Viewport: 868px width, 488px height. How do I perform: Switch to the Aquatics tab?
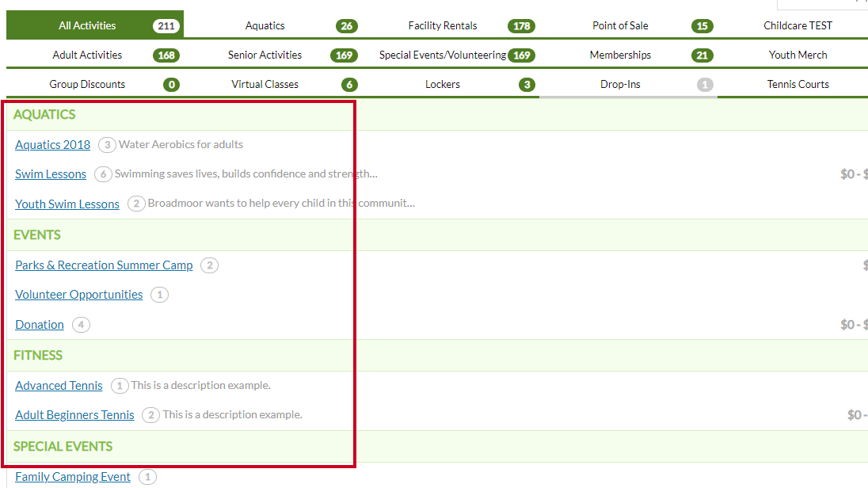pyautogui.click(x=265, y=25)
